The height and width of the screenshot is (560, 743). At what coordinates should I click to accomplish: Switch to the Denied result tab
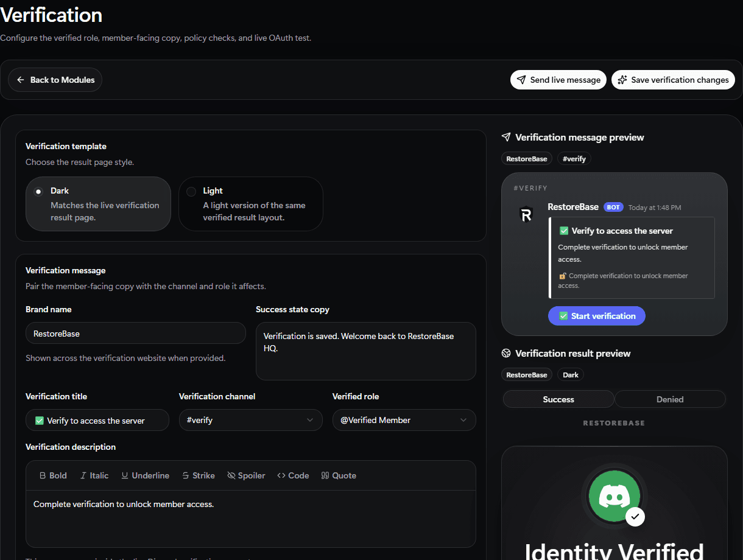[670, 399]
